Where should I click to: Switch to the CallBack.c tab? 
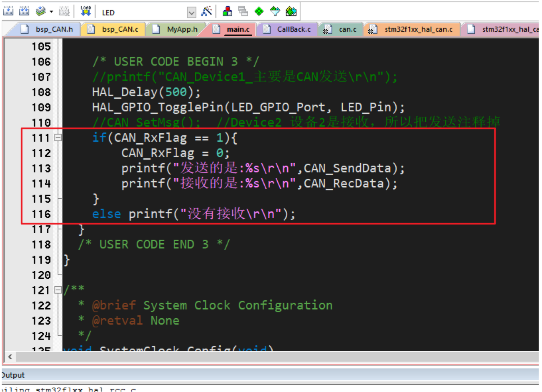288,29
